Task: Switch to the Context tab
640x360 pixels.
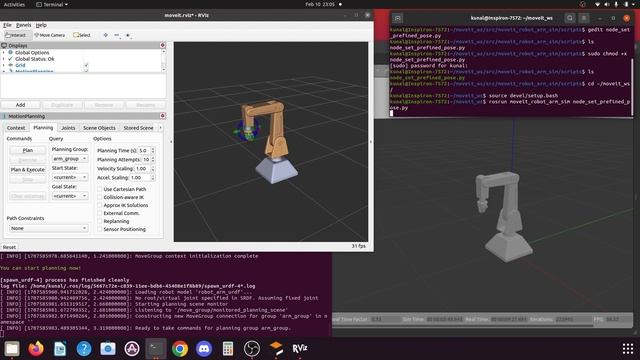Action: 16,128
